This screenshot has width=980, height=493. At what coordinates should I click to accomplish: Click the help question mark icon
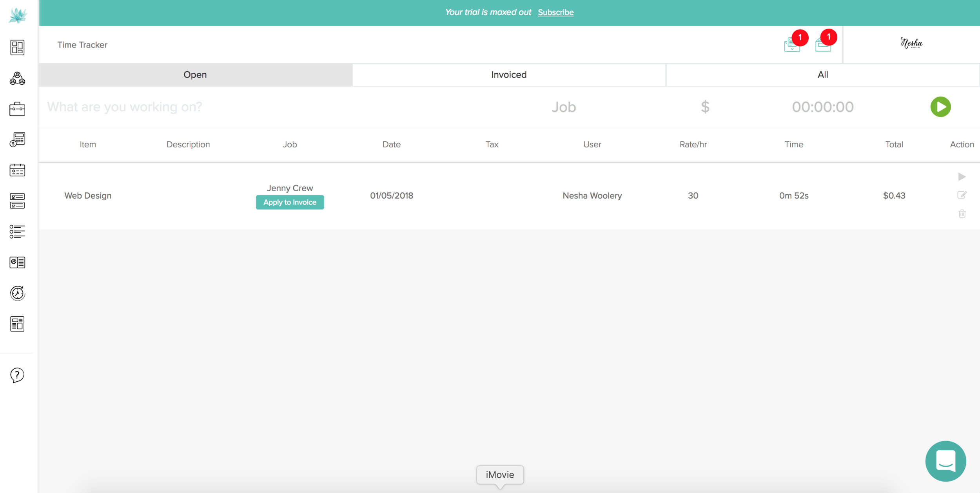coord(17,375)
